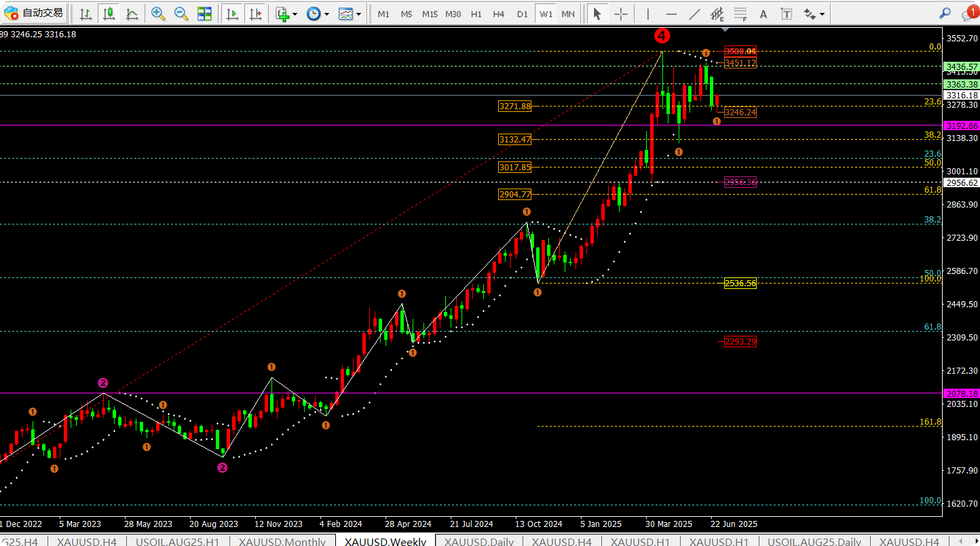The height and width of the screenshot is (546, 980).
Task: Toggle the AutoTrading button
Action: click(x=35, y=13)
